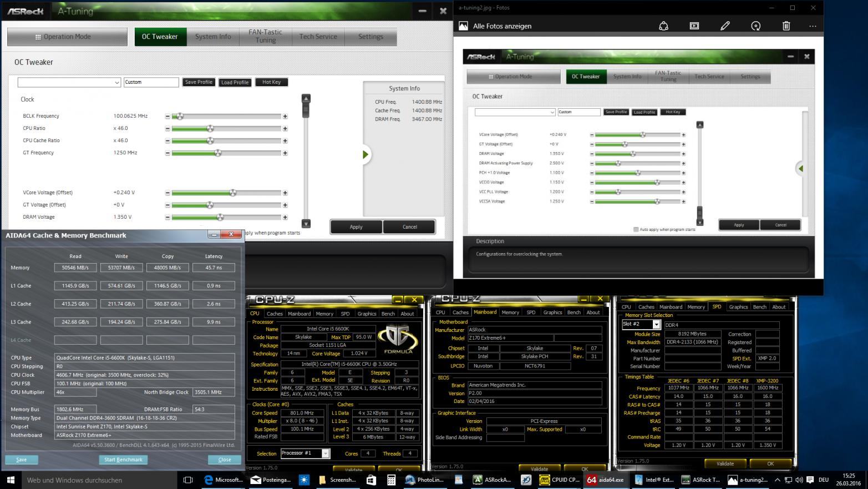Click Validate in CPU-Z SPD window

[x=725, y=463]
